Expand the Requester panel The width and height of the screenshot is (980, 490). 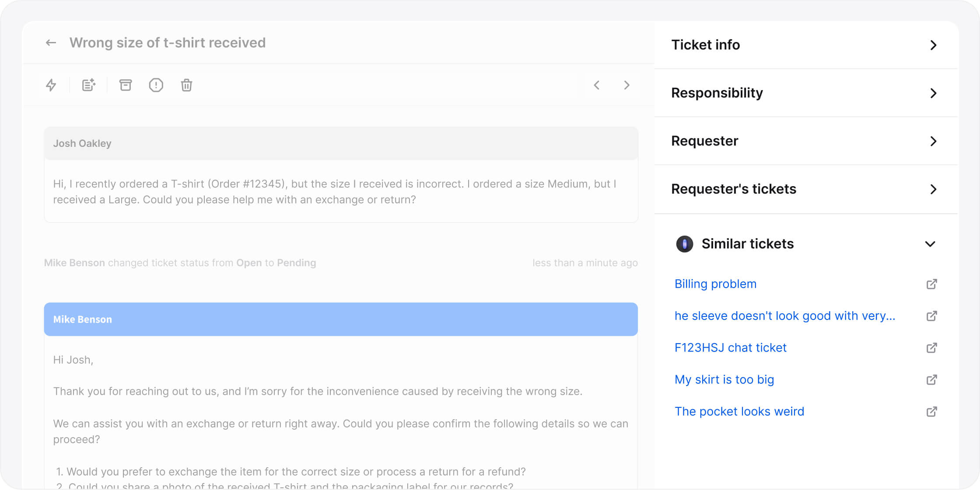click(x=934, y=141)
